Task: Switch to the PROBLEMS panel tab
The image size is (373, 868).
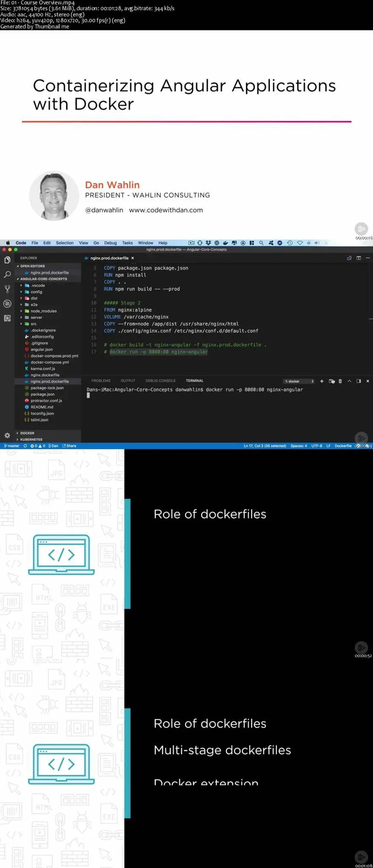Action: (x=101, y=381)
